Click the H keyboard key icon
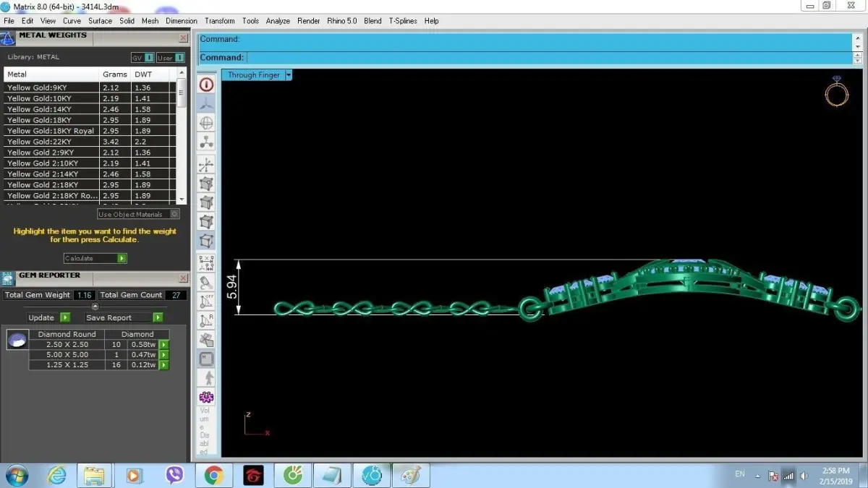The height and width of the screenshot is (488, 868). tap(206, 359)
